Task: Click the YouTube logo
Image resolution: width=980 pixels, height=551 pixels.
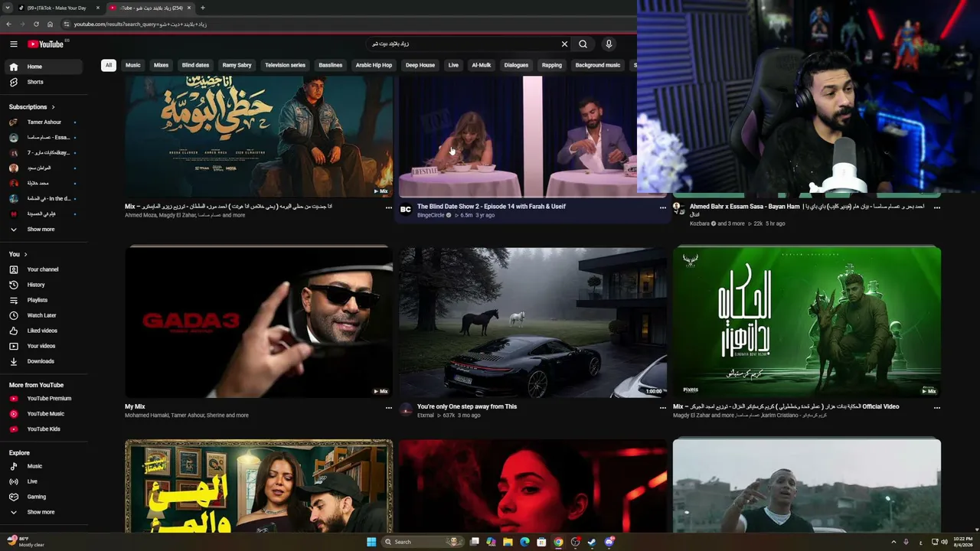Action: 46,44
